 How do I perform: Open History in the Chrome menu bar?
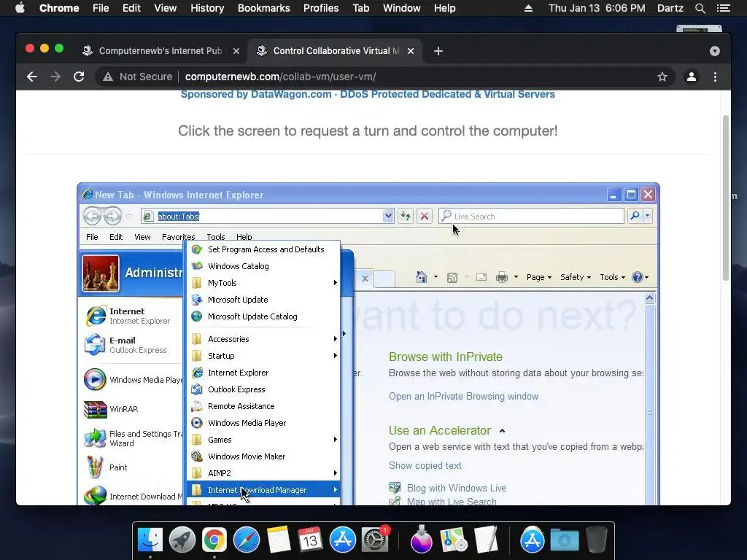(207, 8)
